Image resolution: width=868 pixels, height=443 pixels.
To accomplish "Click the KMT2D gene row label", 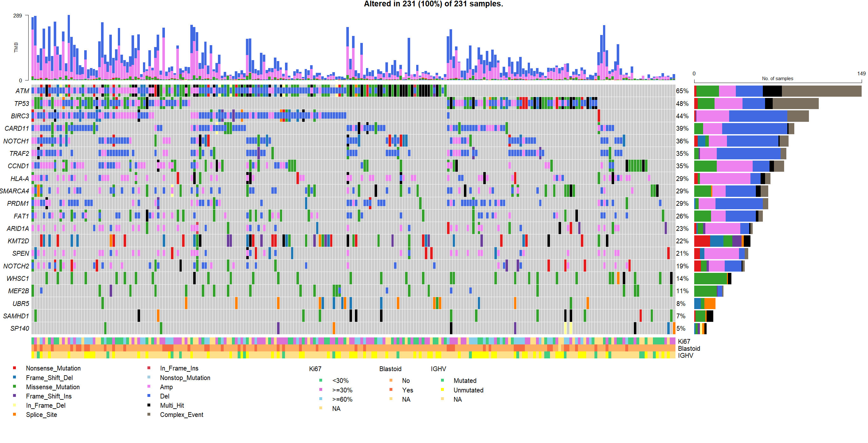I will [18, 241].
